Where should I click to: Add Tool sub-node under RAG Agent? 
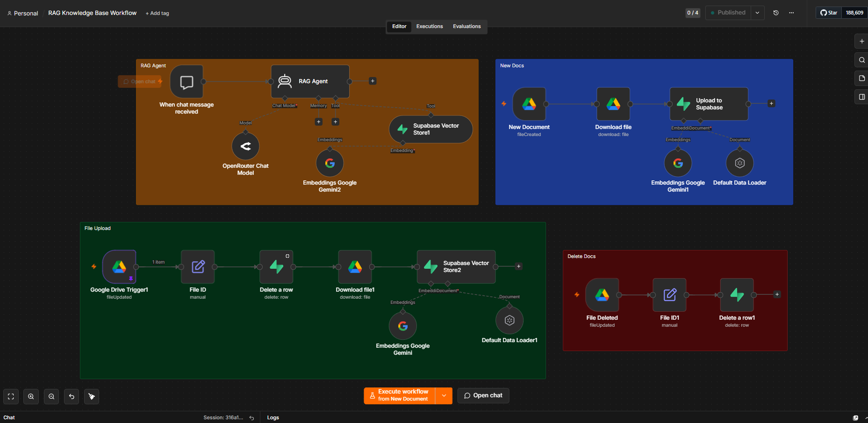(335, 122)
